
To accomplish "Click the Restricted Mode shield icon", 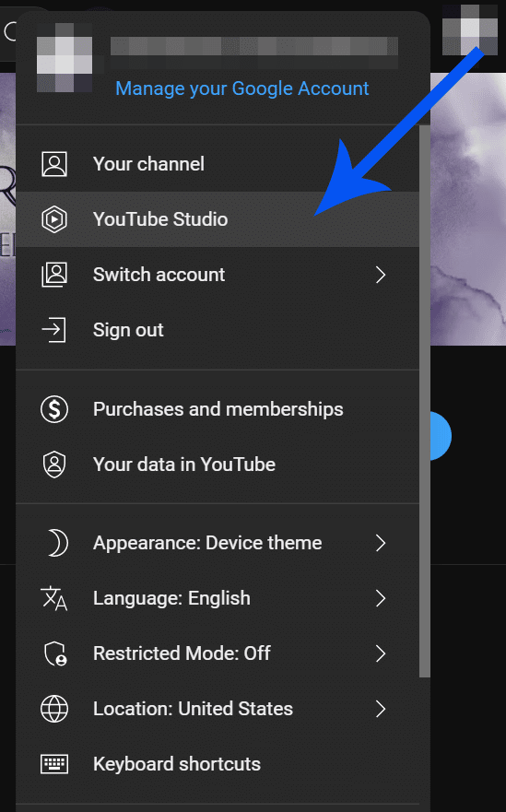I will [55, 653].
